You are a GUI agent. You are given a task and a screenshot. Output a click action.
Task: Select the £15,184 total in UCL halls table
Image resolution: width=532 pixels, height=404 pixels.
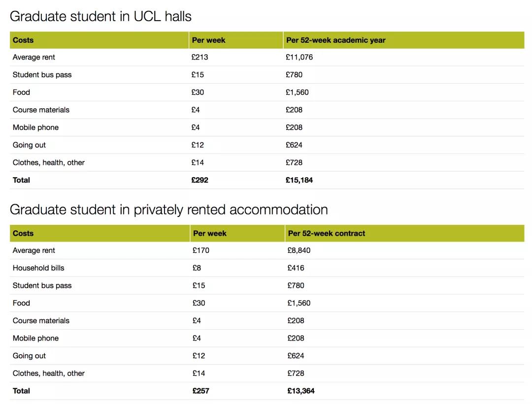pyautogui.click(x=299, y=180)
